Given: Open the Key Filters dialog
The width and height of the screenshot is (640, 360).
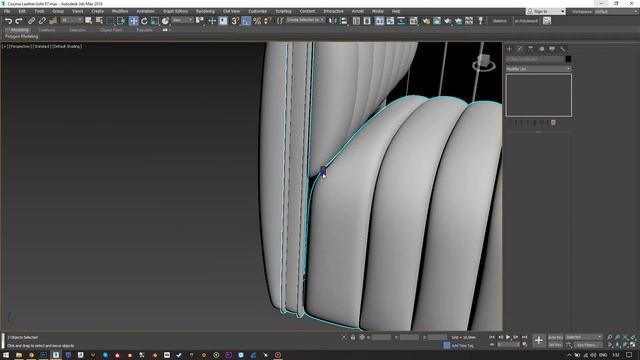Looking at the screenshot, I should click(x=588, y=345).
